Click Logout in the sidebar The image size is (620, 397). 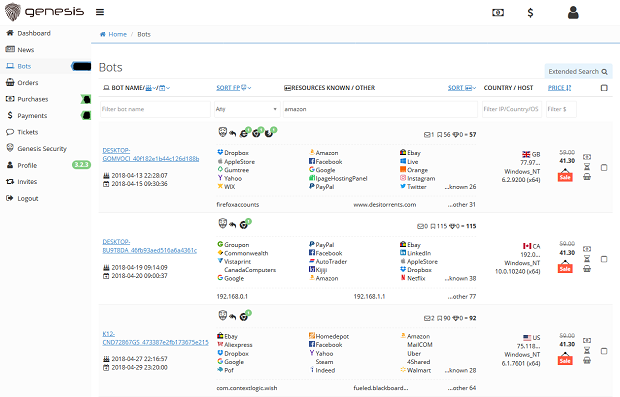coord(28,198)
